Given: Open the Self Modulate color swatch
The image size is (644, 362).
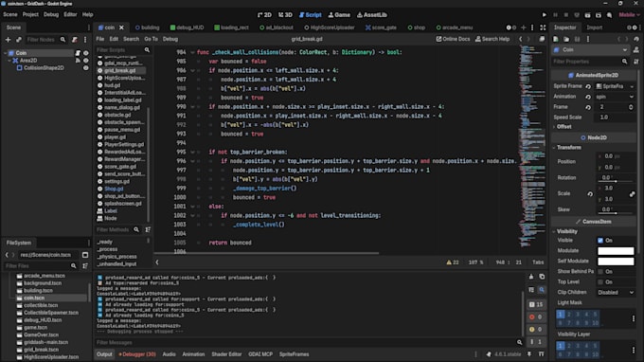Looking at the screenshot, I should tap(616, 262).
